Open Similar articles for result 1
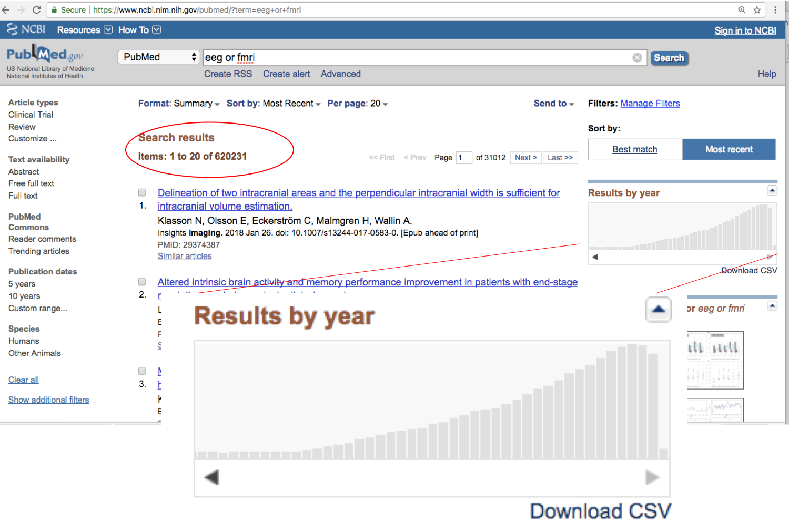The width and height of the screenshot is (789, 532). tap(185, 256)
